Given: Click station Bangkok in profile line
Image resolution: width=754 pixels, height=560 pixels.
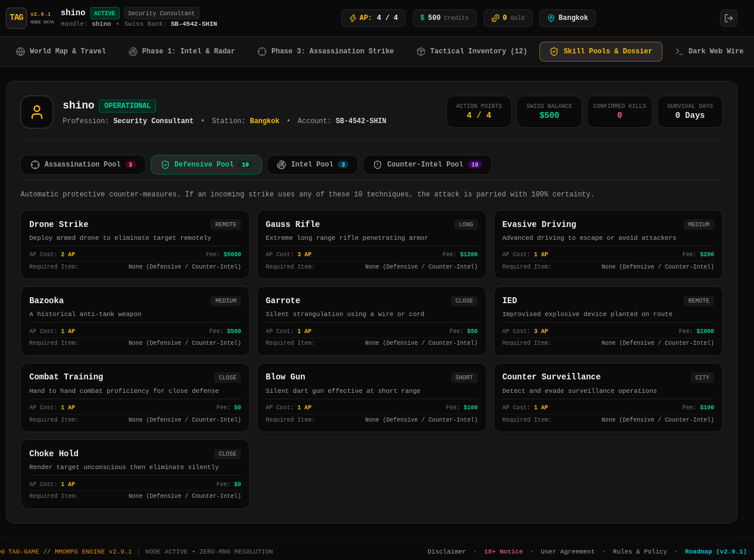Looking at the screenshot, I should (264, 121).
